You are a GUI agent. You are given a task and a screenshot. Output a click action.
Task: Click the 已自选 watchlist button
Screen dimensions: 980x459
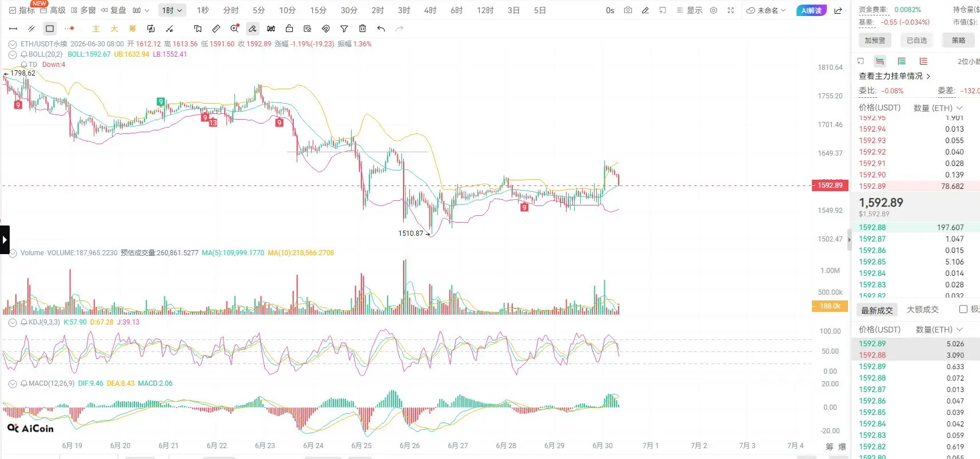(x=917, y=40)
